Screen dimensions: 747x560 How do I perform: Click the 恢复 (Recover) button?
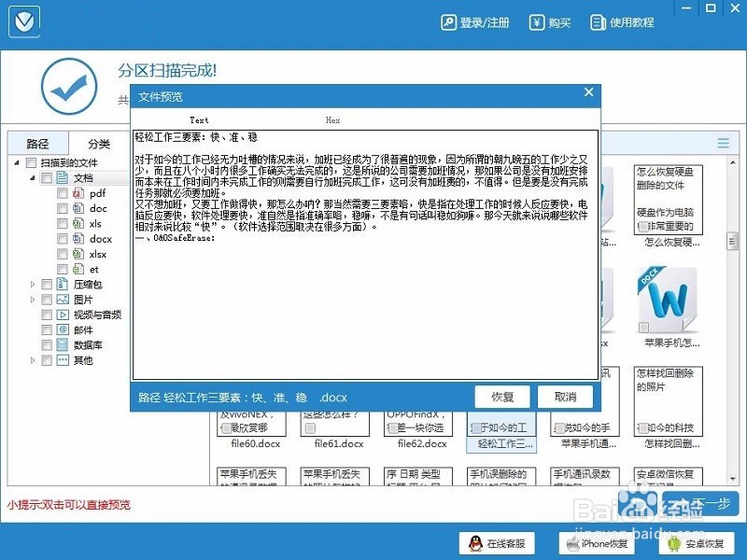click(503, 397)
